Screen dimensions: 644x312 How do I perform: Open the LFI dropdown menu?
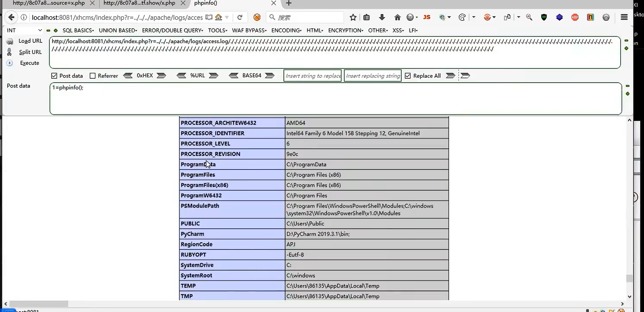[x=413, y=30]
